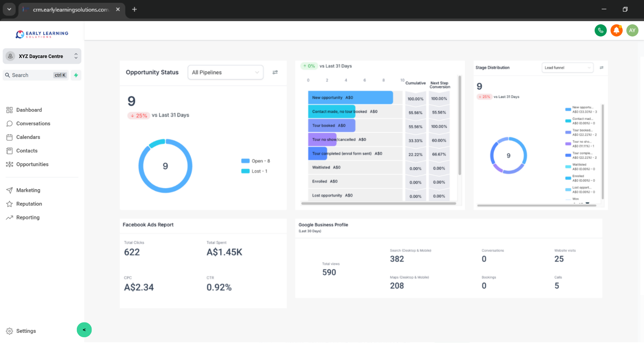This screenshot has height=362, width=644.
Task: Select Calendars in the sidebar
Action: click(28, 137)
